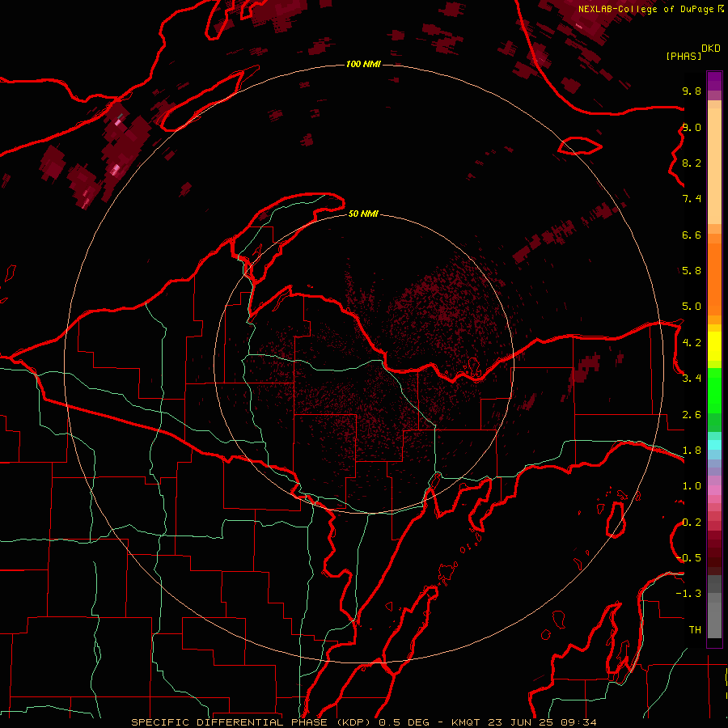Click the 3.4 value on the color scale
This screenshot has height=728, width=728.
pyautogui.click(x=692, y=378)
